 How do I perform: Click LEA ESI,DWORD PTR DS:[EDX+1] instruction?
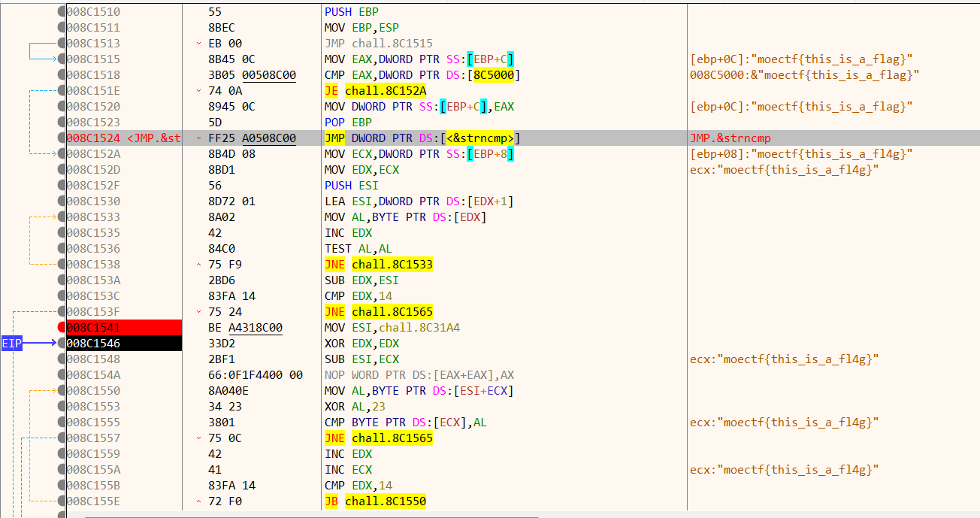419,201
